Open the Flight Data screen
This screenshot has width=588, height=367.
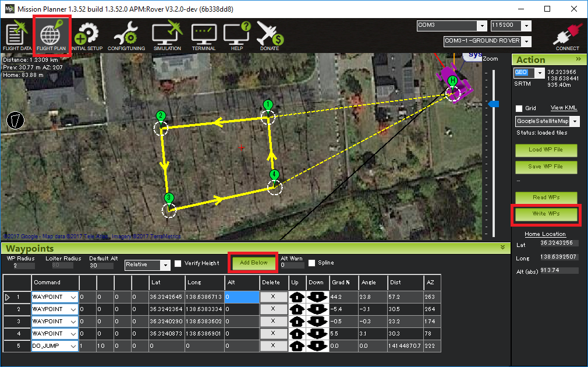point(17,36)
